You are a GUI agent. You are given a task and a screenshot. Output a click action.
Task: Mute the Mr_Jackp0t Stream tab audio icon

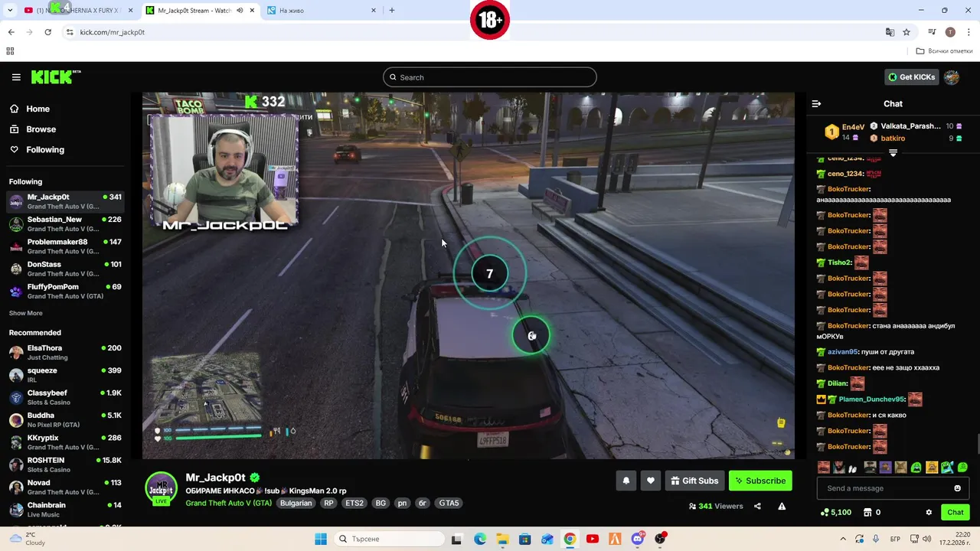point(240,11)
